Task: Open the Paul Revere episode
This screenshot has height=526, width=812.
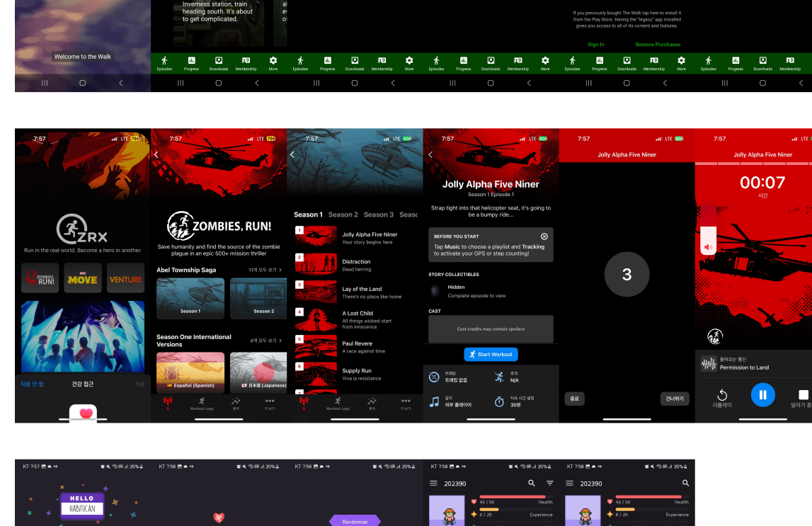Action: tap(355, 347)
